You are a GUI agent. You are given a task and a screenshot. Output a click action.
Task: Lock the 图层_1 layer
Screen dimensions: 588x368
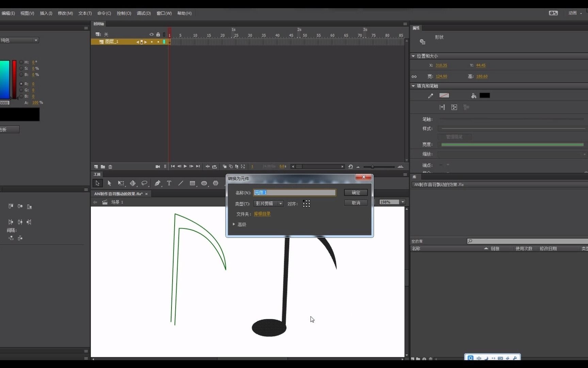(x=158, y=42)
